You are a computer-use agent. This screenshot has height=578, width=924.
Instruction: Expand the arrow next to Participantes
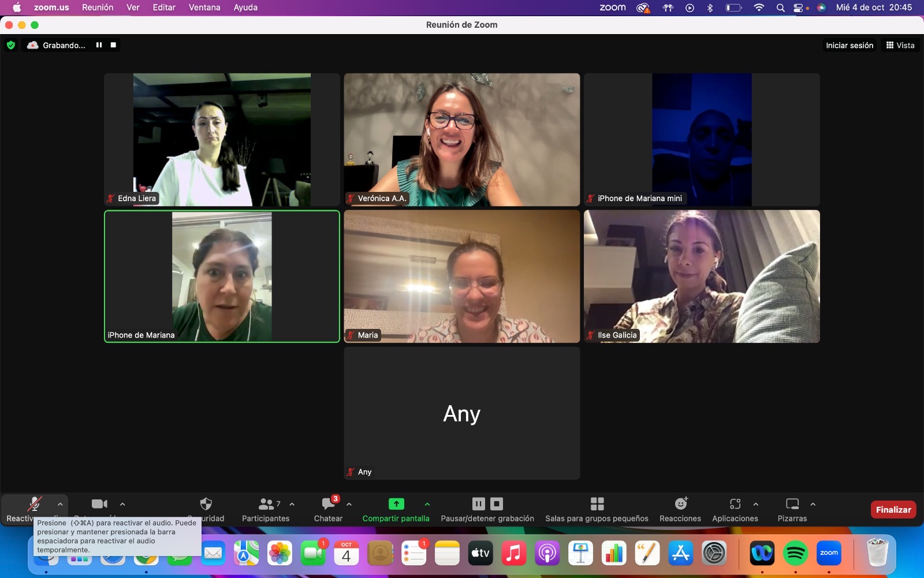coord(292,504)
